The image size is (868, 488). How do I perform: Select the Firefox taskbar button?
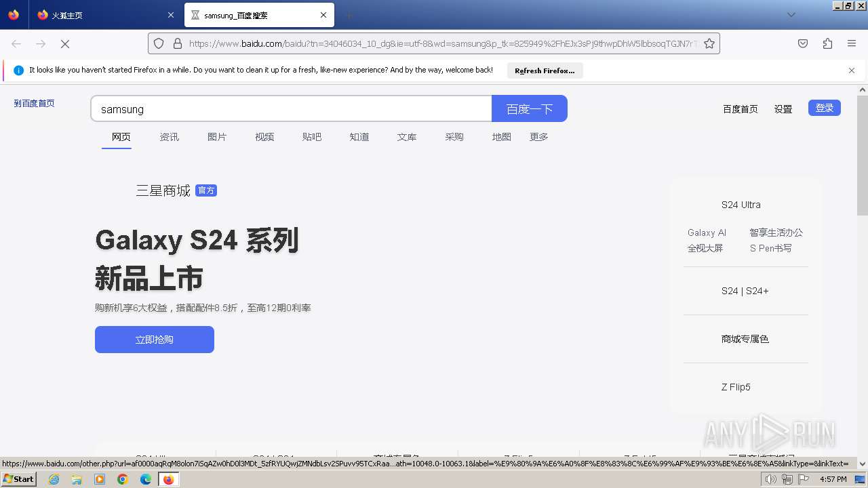click(x=168, y=479)
